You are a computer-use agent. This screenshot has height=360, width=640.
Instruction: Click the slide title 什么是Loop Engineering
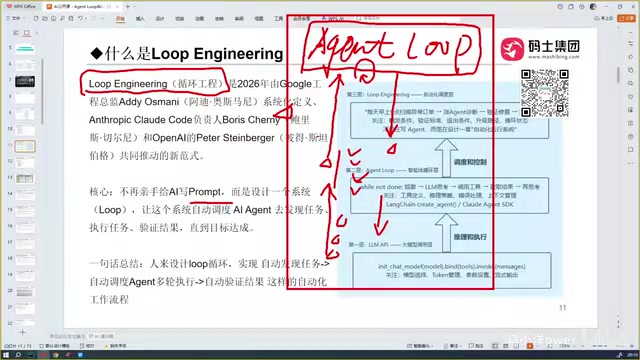click(x=187, y=53)
